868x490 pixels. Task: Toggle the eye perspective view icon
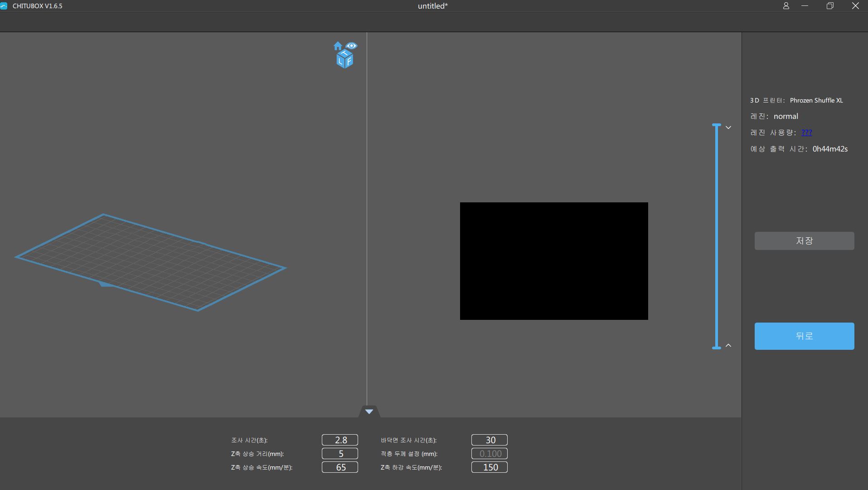[352, 46]
